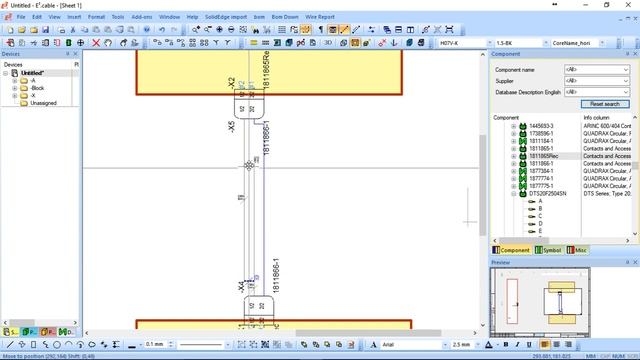Toggle Underline text formatting

point(529,345)
